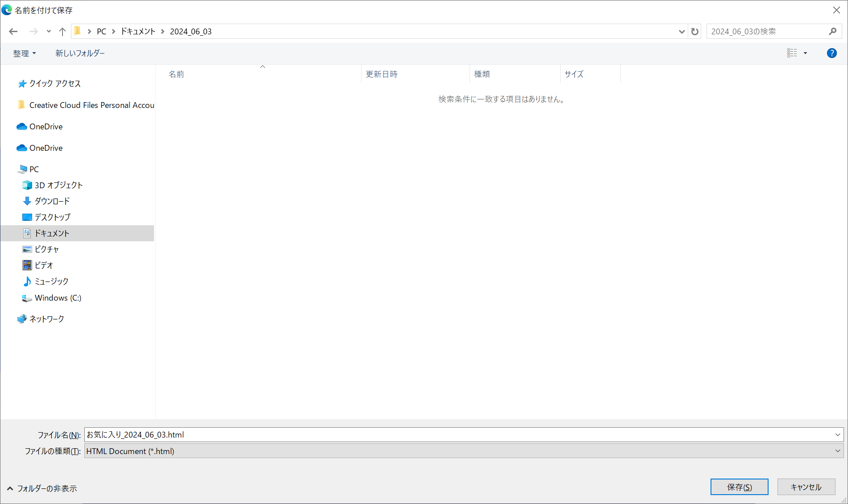Click the ネットワーク icon

[x=22, y=319]
